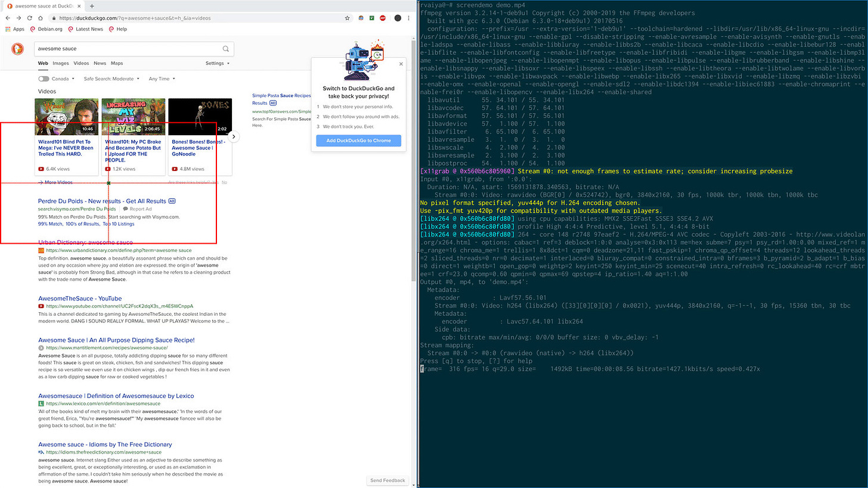
Task: Toggle the Canada region switch
Action: (x=44, y=79)
